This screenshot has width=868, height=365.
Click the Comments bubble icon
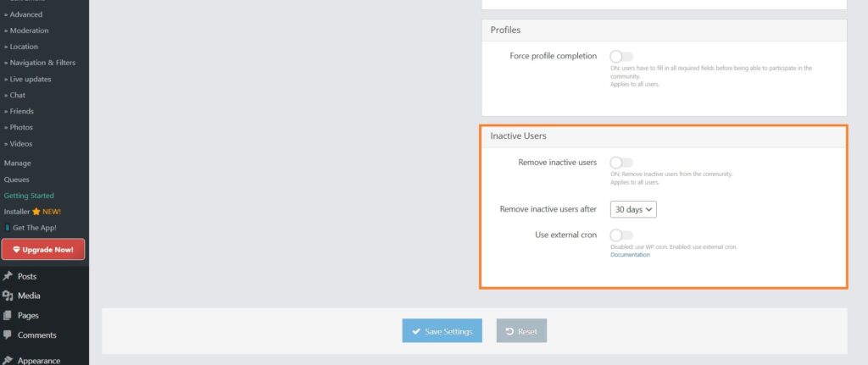coord(8,335)
